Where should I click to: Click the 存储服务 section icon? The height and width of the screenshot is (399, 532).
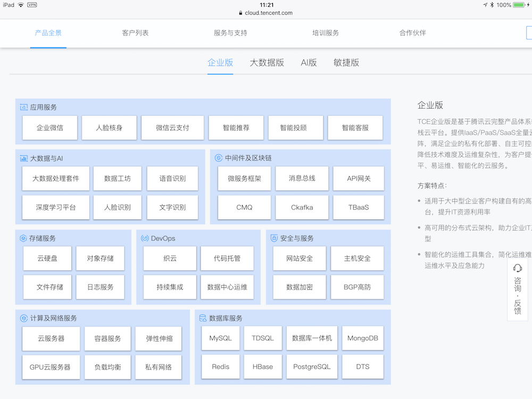(23, 238)
